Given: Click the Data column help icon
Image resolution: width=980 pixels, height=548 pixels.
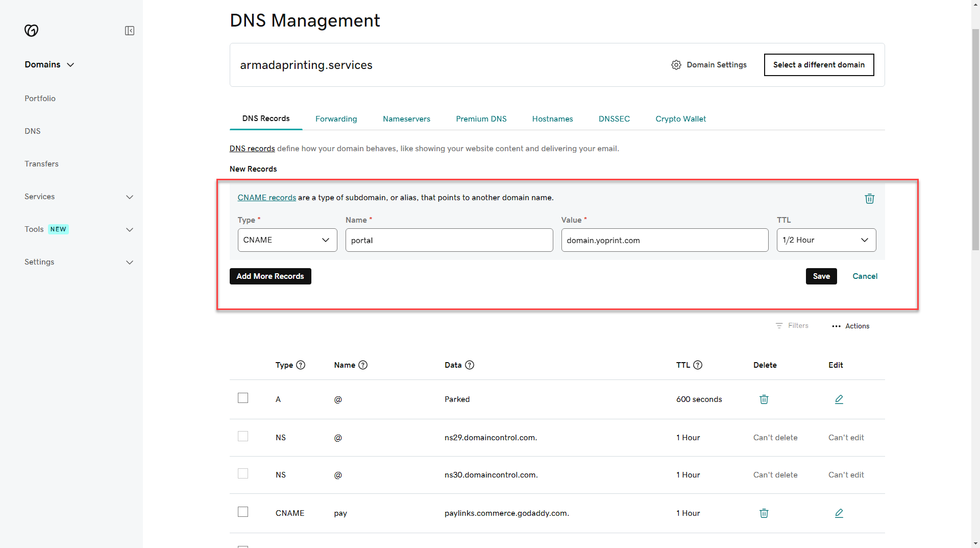Looking at the screenshot, I should pos(470,365).
